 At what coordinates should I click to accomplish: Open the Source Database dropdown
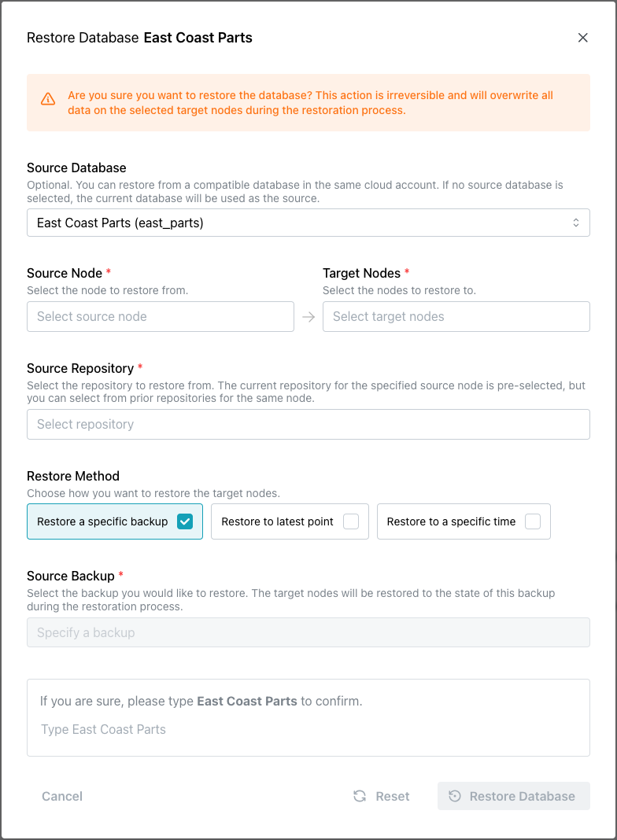point(299,223)
